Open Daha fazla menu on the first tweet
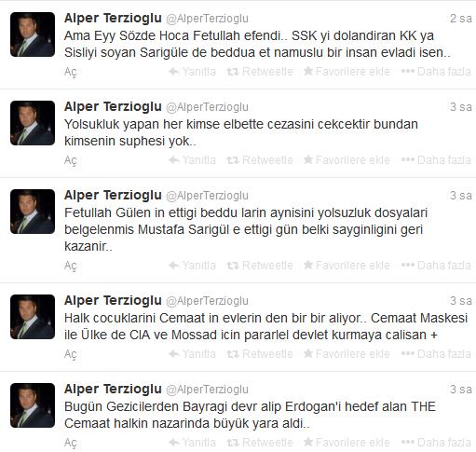 (x=436, y=72)
